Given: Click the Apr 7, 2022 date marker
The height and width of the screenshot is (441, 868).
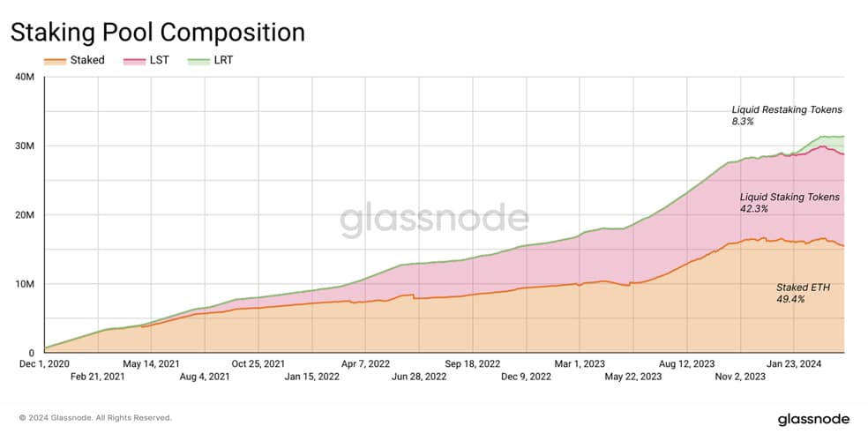Looking at the screenshot, I should 365,363.
